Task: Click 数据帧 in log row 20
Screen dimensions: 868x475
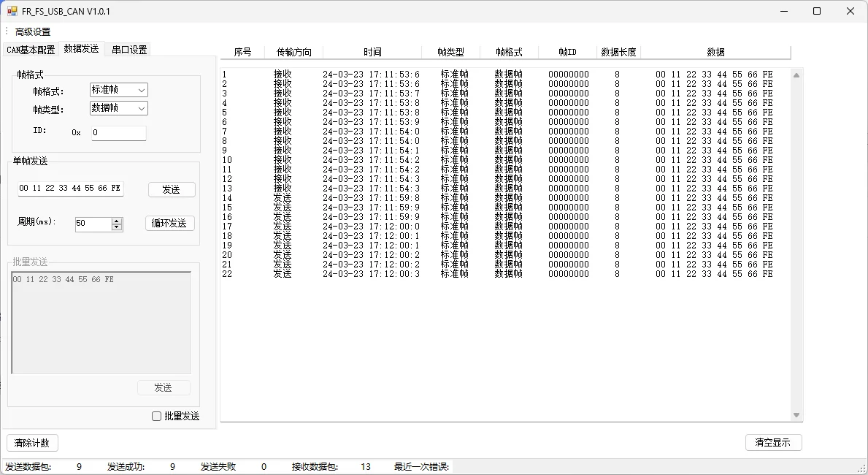Action: (x=508, y=255)
